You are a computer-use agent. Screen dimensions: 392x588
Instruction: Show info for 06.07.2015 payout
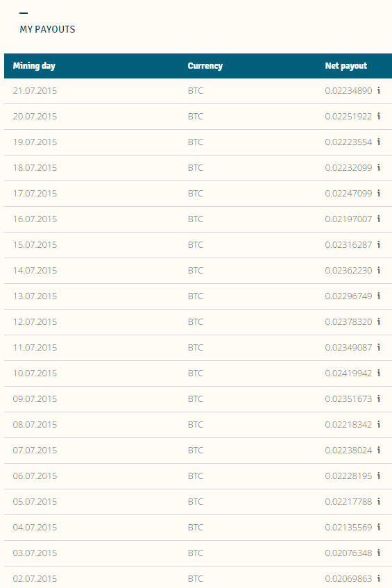click(x=379, y=476)
